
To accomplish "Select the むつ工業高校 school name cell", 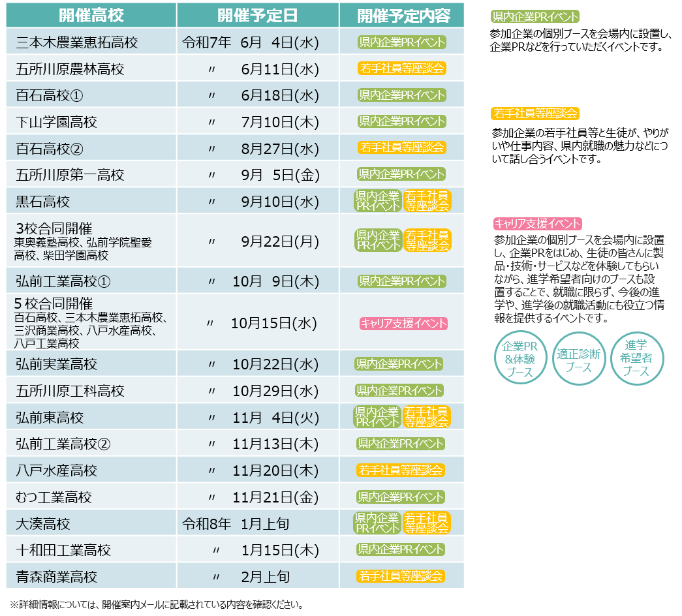I will (x=91, y=497).
